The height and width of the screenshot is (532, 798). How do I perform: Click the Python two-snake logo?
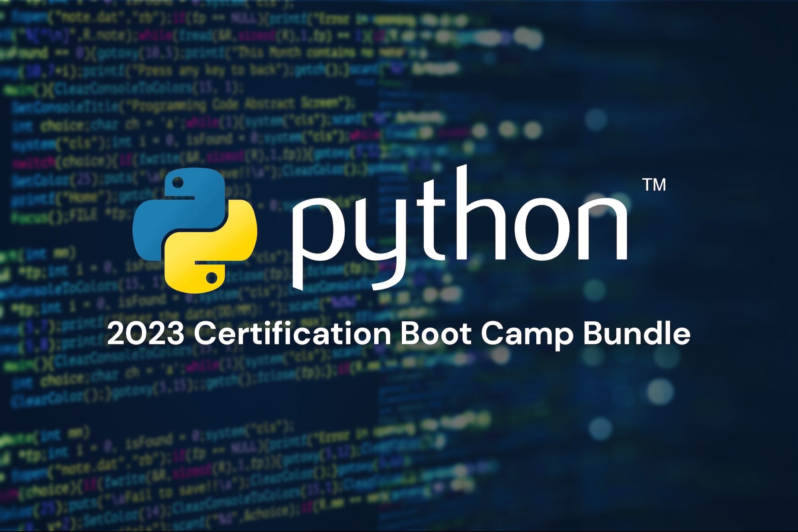pos(195,229)
